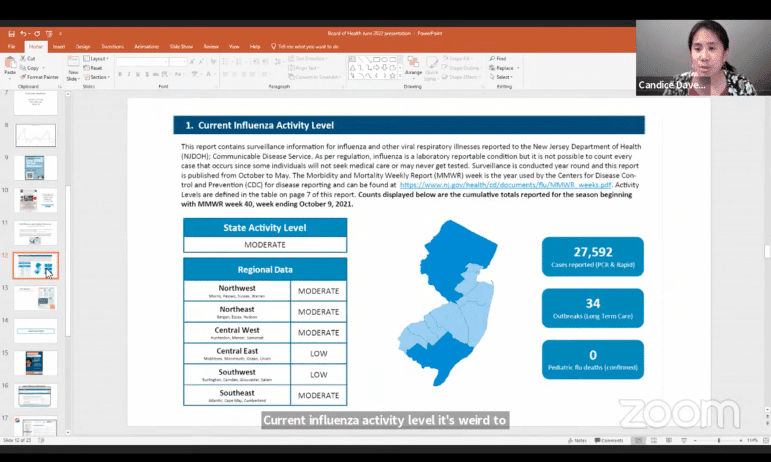Click the Format Painter button
This screenshot has height=462, width=771.
(x=39, y=77)
